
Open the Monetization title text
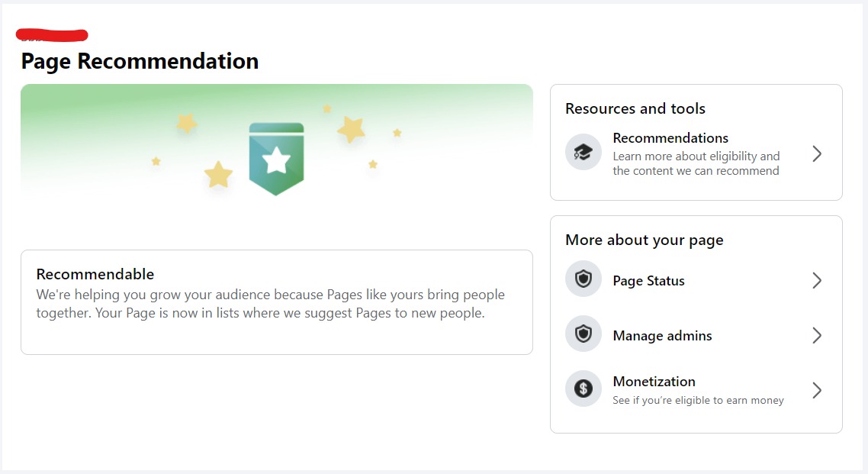pos(654,382)
